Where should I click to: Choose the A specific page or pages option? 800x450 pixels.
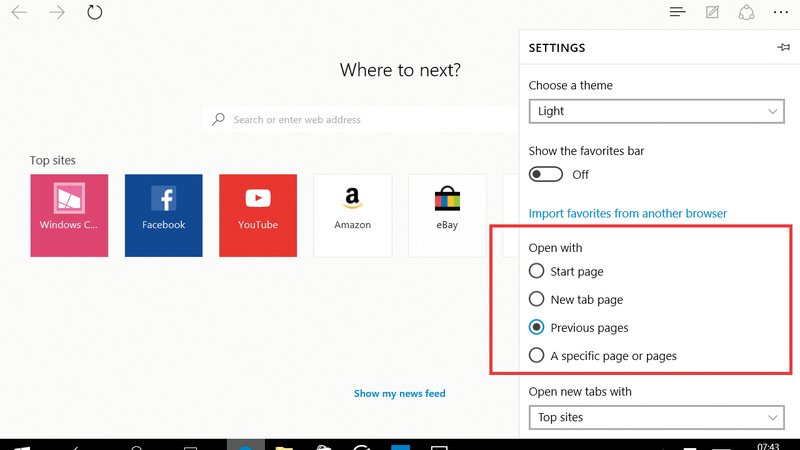537,355
